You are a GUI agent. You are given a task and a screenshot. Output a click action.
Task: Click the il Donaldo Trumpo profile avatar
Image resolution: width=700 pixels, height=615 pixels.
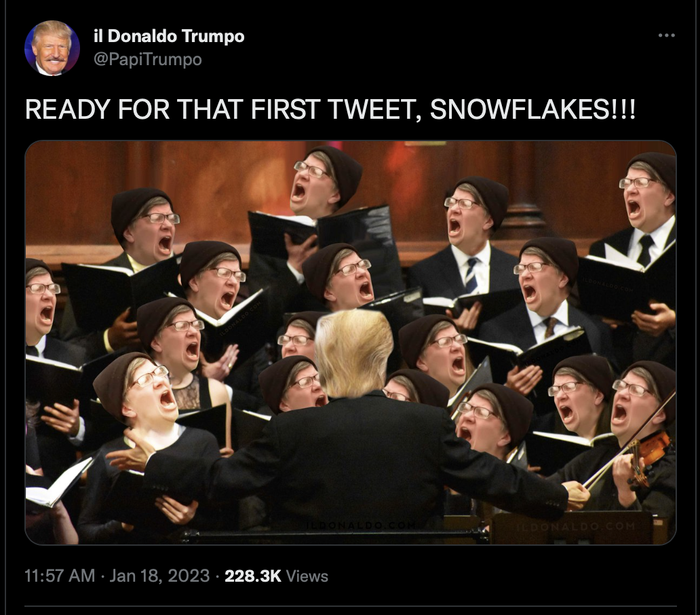pyautogui.click(x=52, y=48)
